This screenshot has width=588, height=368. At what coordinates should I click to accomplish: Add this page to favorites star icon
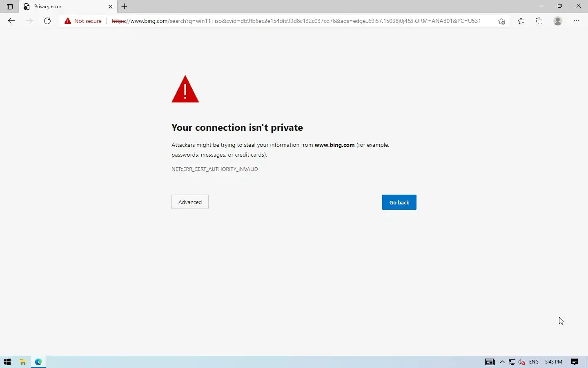[501, 21]
